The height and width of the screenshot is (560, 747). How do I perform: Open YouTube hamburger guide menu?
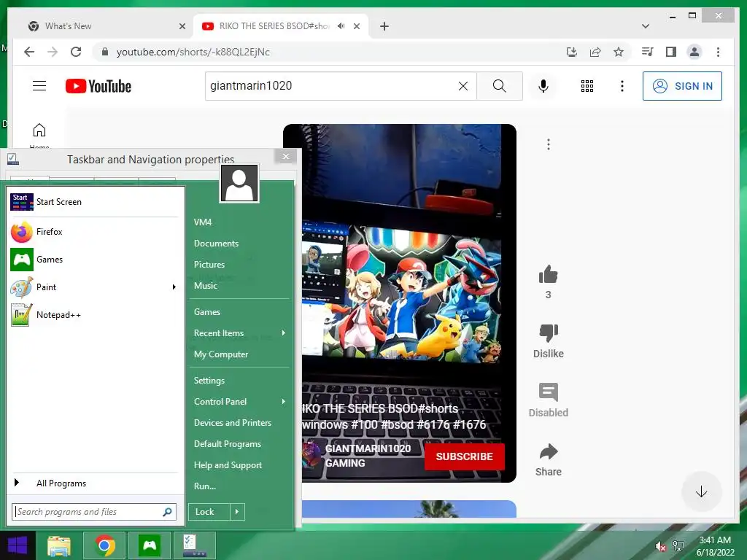[39, 86]
